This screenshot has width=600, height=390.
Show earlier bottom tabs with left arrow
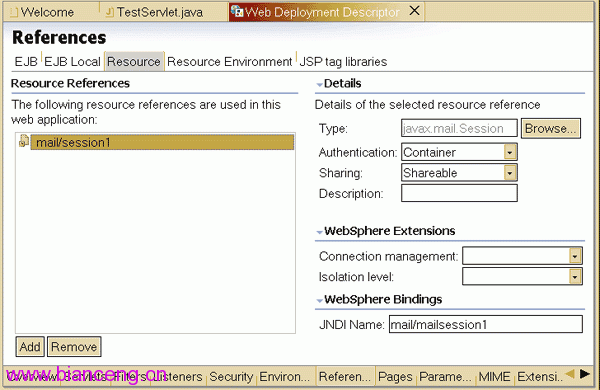[570, 374]
